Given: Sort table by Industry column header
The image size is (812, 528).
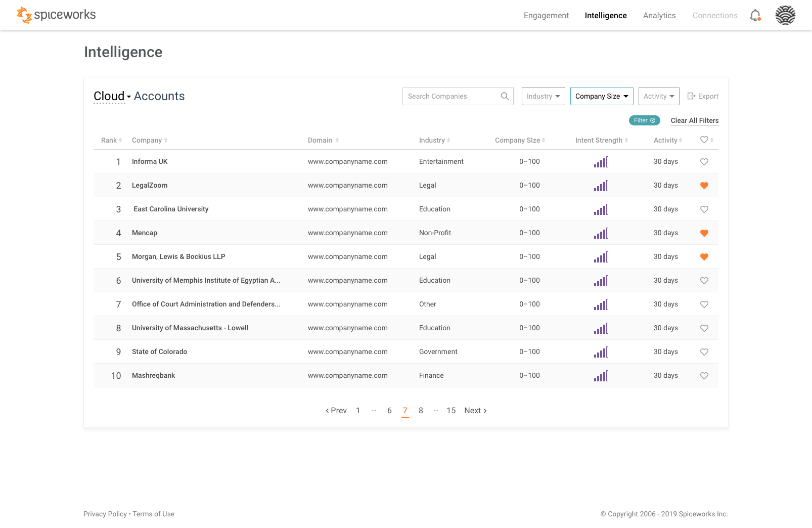Looking at the screenshot, I should click(434, 140).
